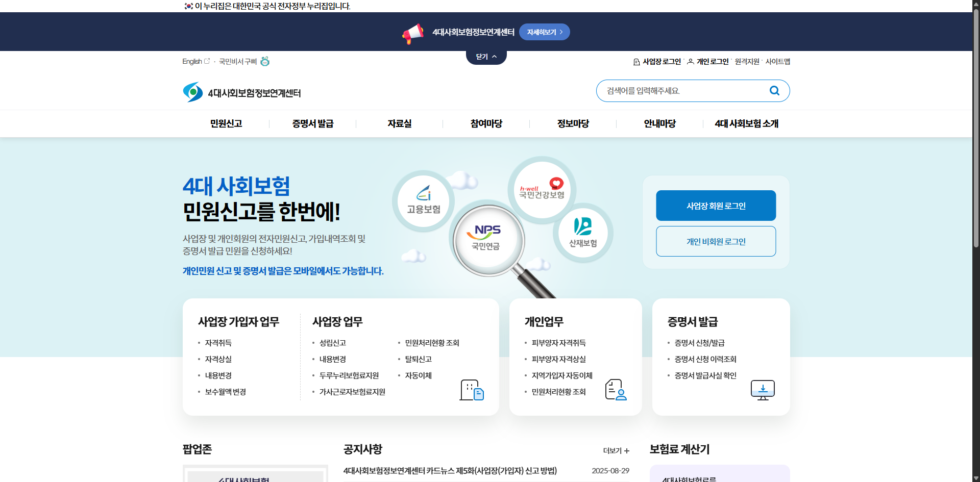The image size is (980, 482).
Task: Click the 4대사회보험정보연계센터 logo
Action: coord(241,92)
